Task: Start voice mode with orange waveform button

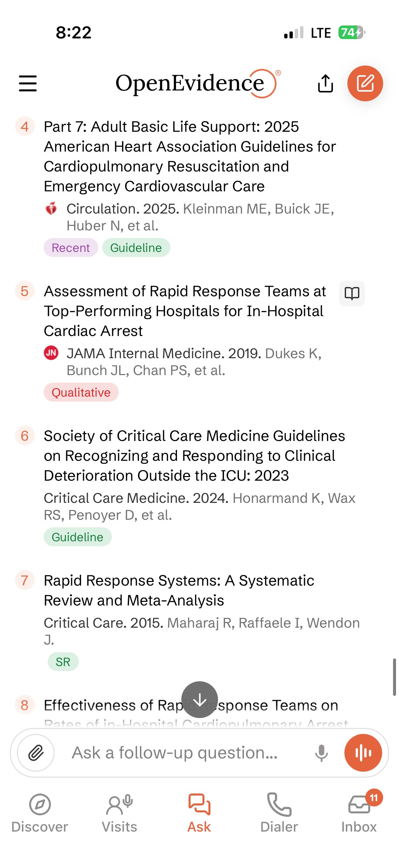Action: 363,752
